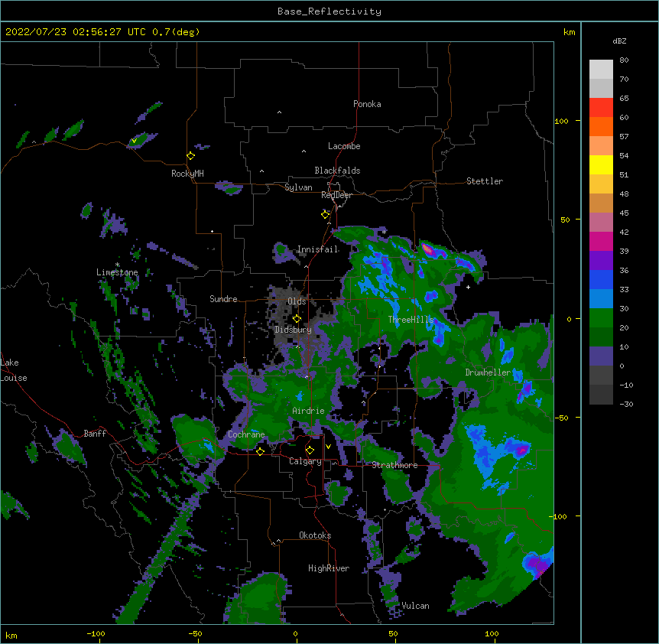Select the ThreeHills label
The height and width of the screenshot is (644, 659).
tap(411, 320)
